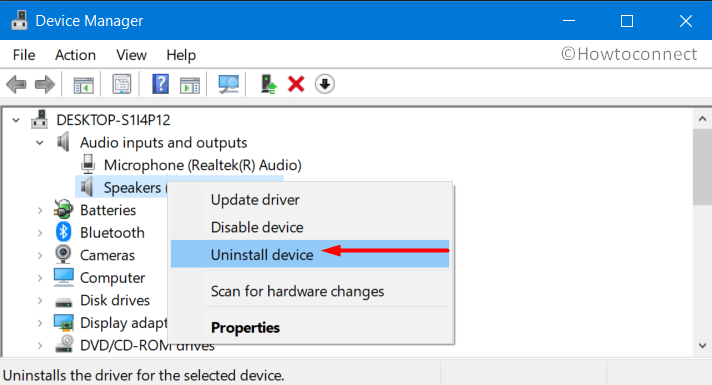Maximize the Device Manager window

coord(627,21)
